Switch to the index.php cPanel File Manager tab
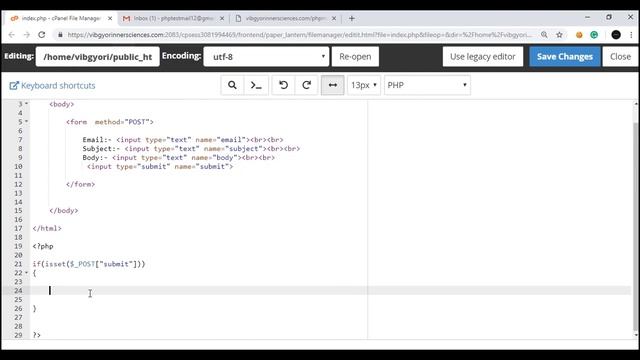 [61, 18]
